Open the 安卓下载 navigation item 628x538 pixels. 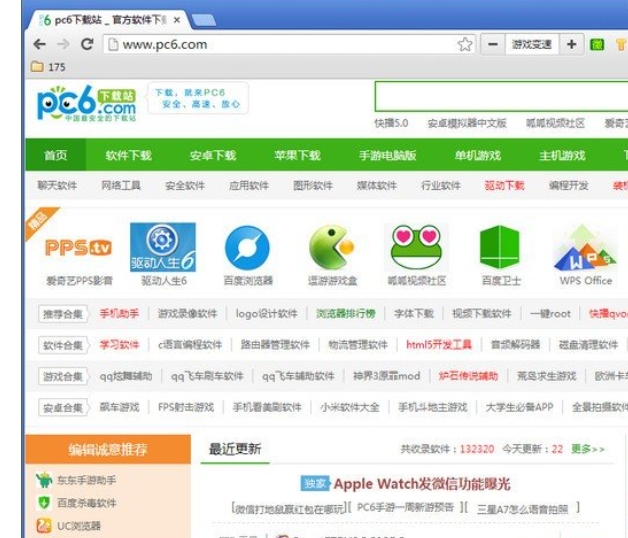213,155
